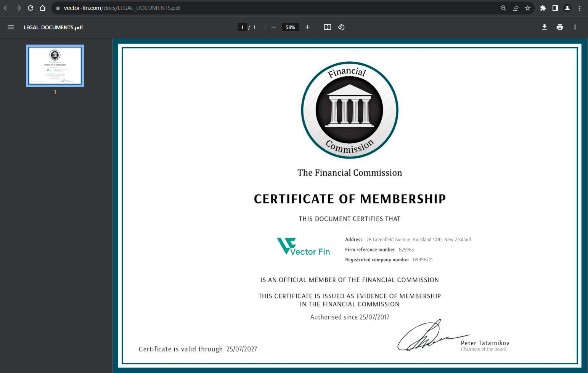Toggle the PDF sidebar hamburger menu
The width and height of the screenshot is (588, 373).
click(11, 27)
